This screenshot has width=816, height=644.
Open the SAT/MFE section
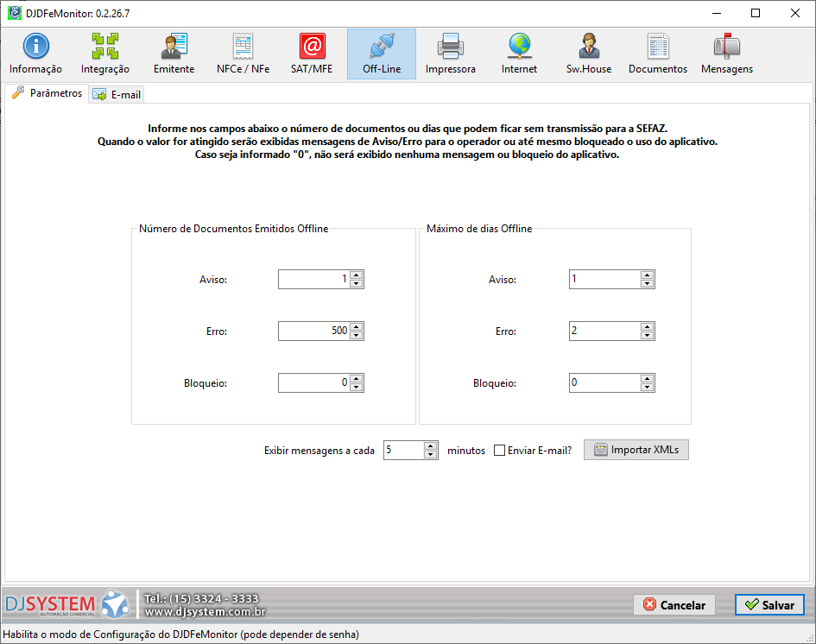tap(312, 54)
